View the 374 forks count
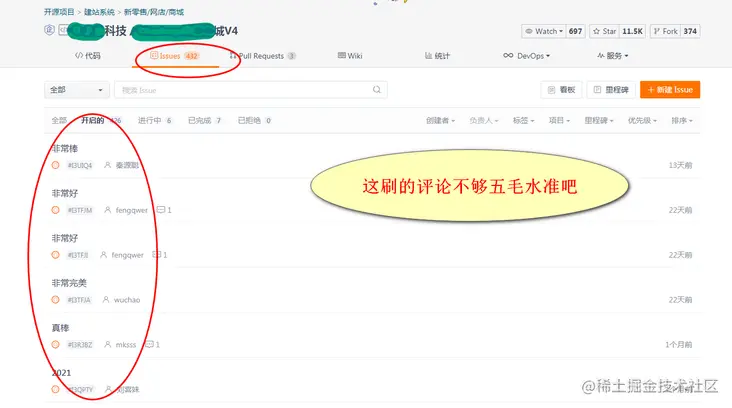This screenshot has height=408, width=732. 690,31
